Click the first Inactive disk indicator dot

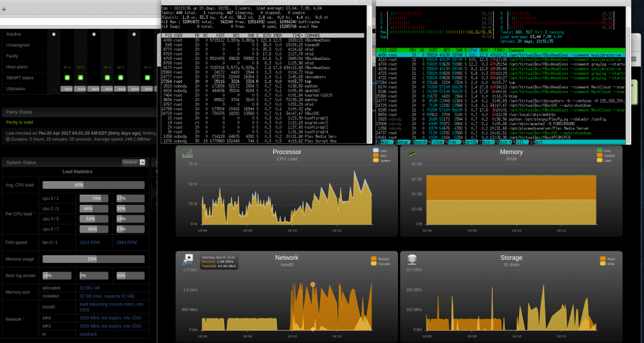coord(54,34)
